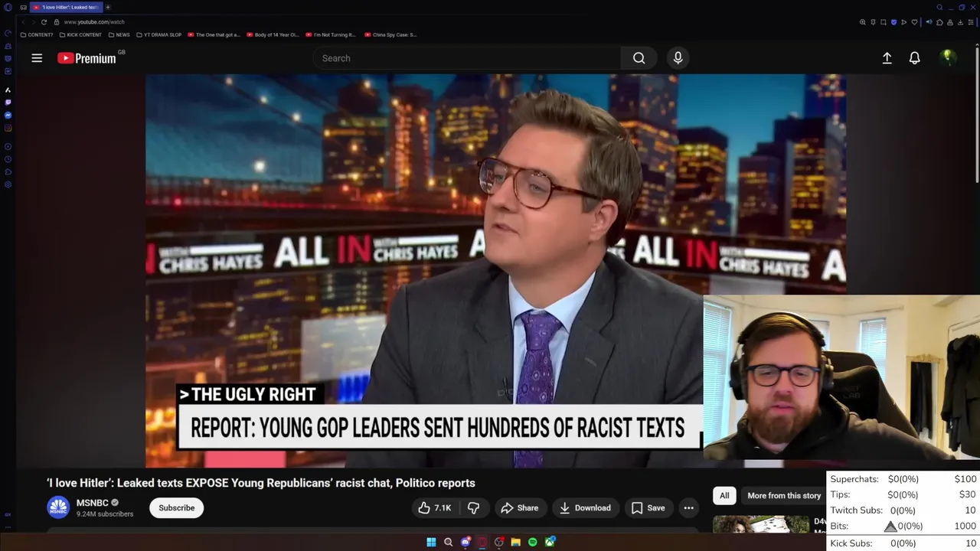
Task: Open Spotify from the taskbar
Action: click(x=533, y=543)
